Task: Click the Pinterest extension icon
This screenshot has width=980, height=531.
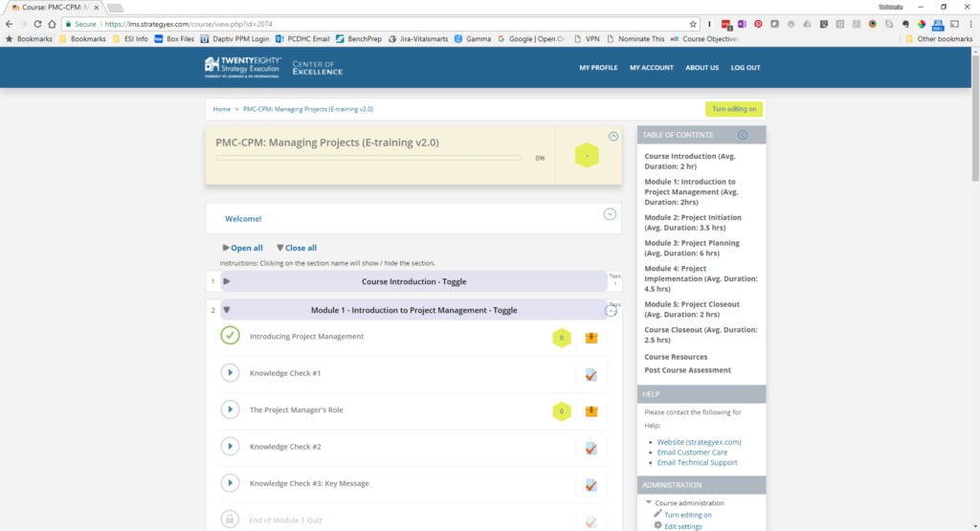Action: click(758, 24)
